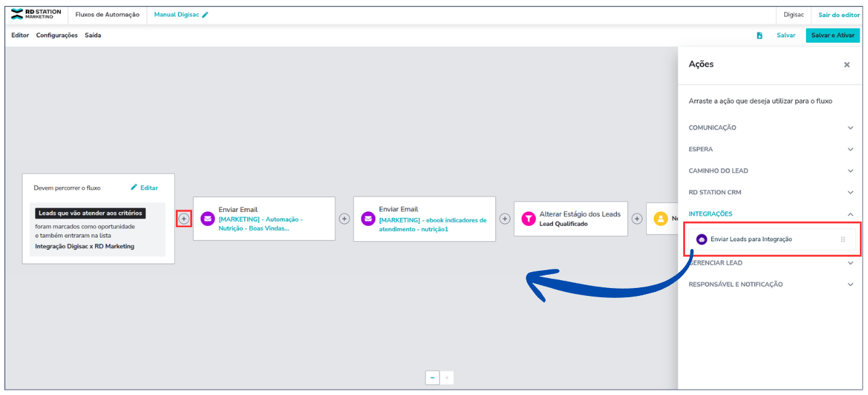
Task: Open the Configurações tab
Action: click(x=57, y=36)
